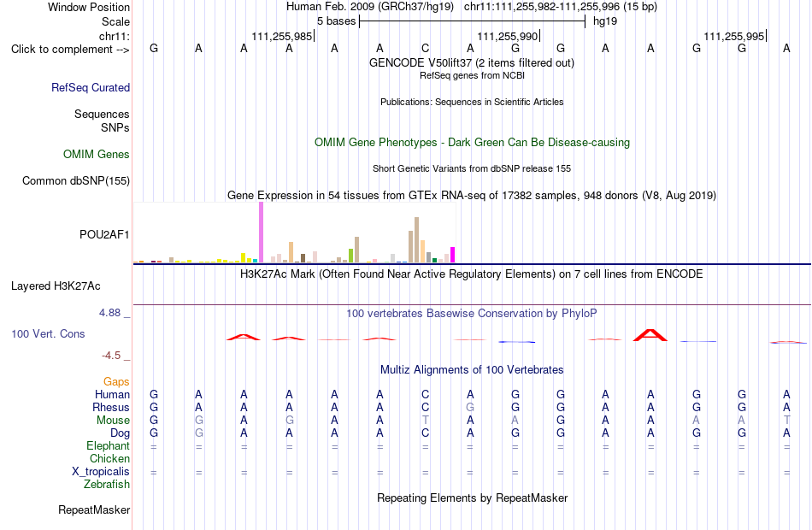The image size is (812, 530).
Task: Click the Publications: Sequences in Scientific Articles title
Action: [472, 102]
